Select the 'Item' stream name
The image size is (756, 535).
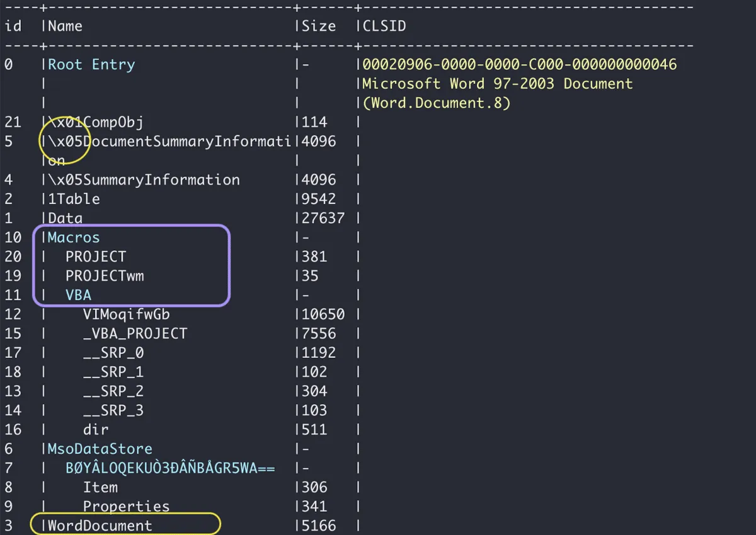pos(100,487)
